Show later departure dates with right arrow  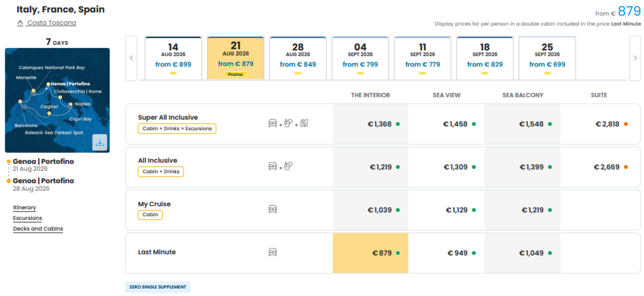(x=635, y=58)
